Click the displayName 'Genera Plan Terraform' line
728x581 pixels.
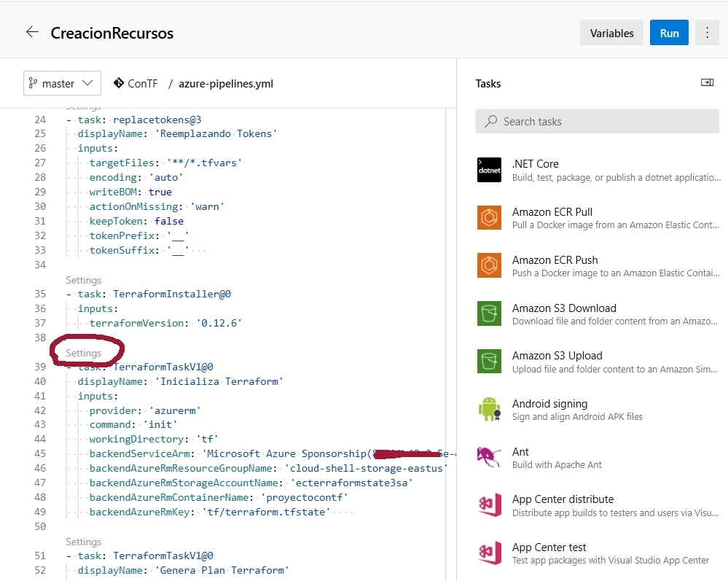[184, 570]
